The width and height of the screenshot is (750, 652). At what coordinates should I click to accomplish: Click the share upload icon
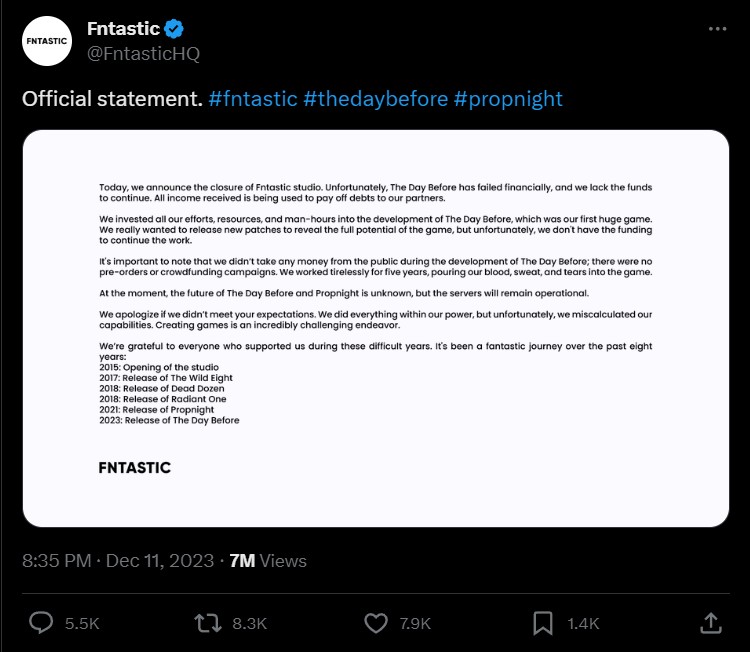tap(711, 622)
